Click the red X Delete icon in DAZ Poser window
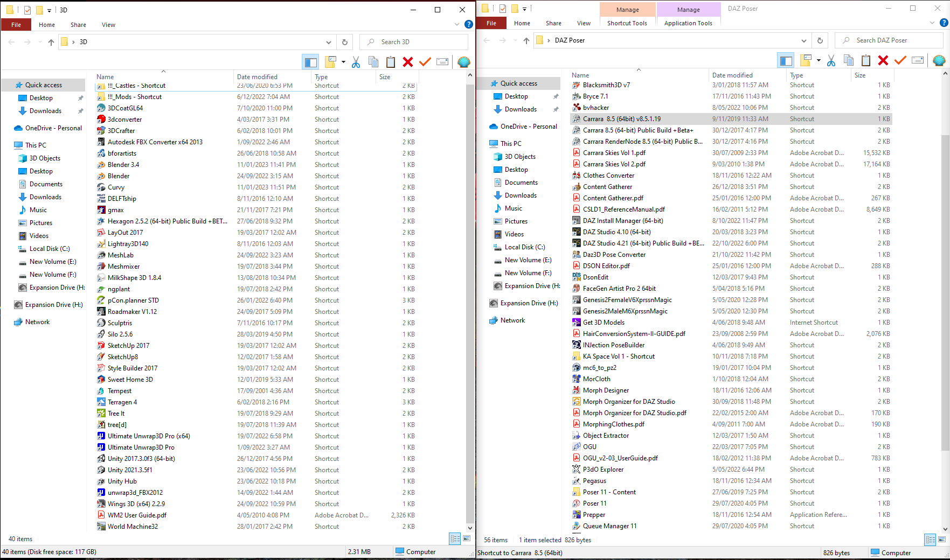 pos(883,60)
